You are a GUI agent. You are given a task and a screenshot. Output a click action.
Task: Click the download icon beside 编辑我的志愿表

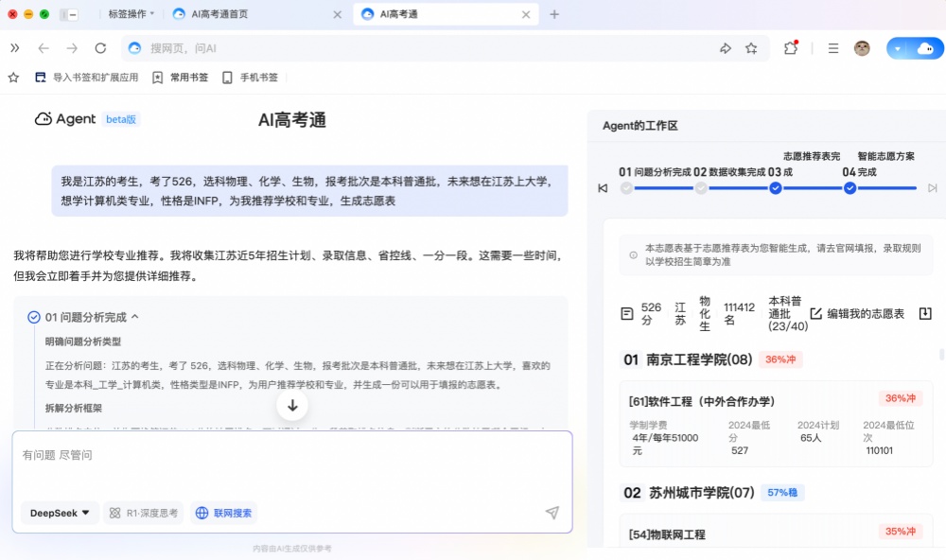tap(925, 313)
